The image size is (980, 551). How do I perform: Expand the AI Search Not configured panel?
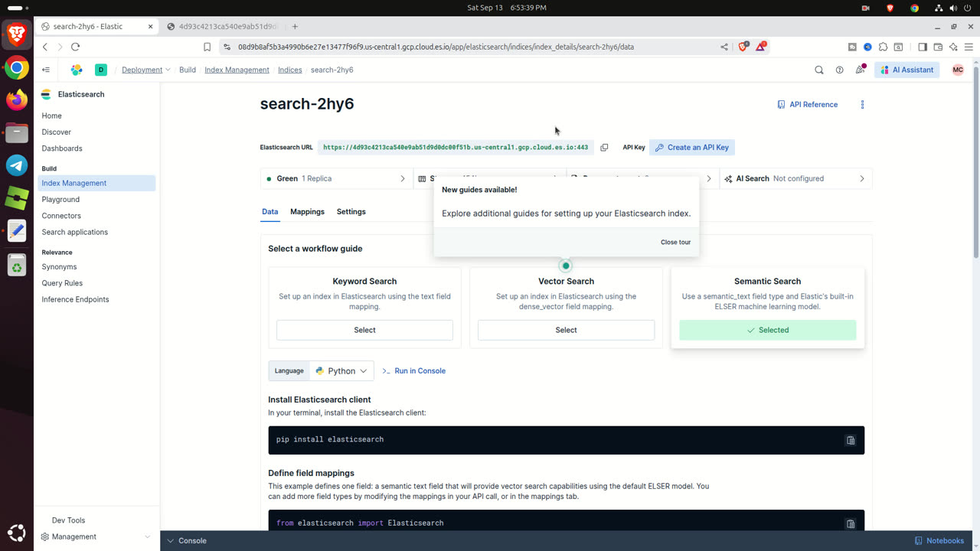pos(795,178)
